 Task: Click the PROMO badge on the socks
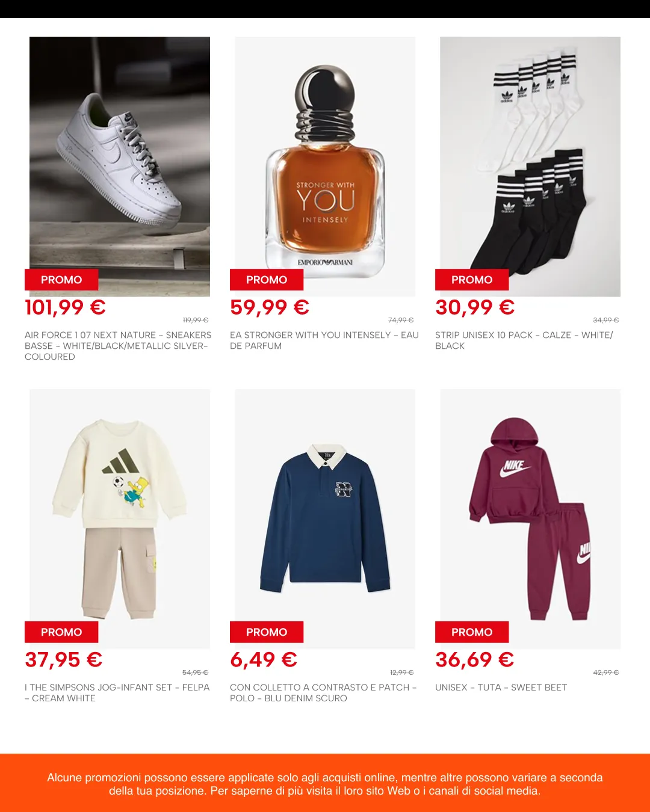pos(472,280)
